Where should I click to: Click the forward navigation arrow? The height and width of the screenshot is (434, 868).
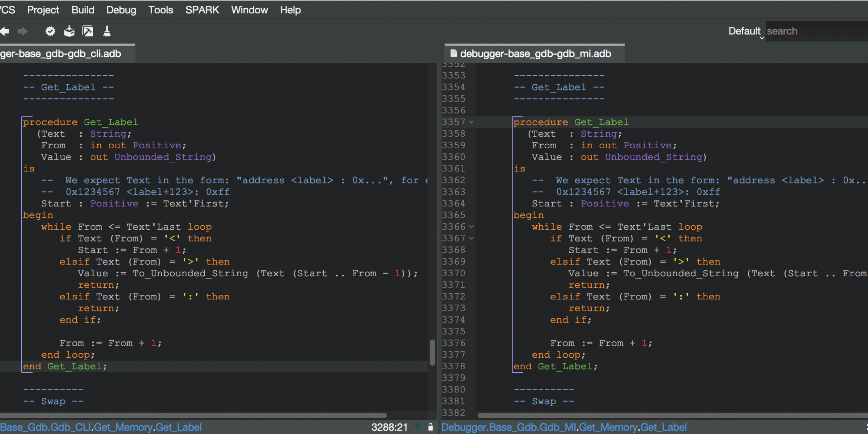(x=23, y=31)
